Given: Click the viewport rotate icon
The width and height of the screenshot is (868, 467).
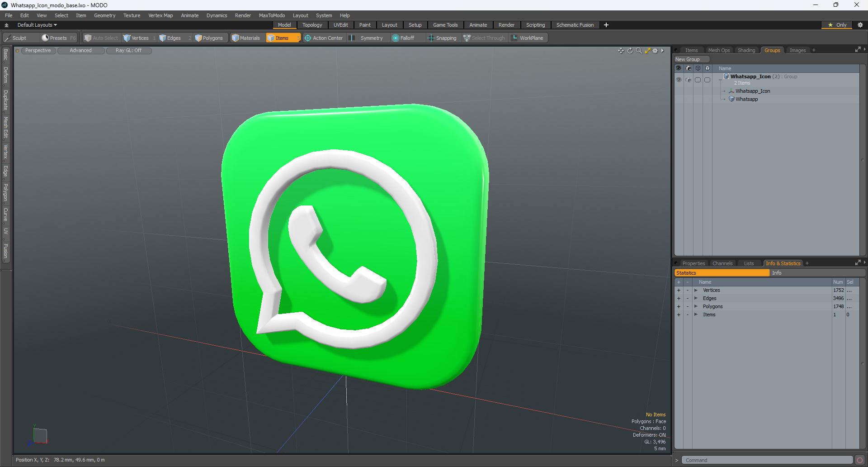Looking at the screenshot, I should pos(630,51).
